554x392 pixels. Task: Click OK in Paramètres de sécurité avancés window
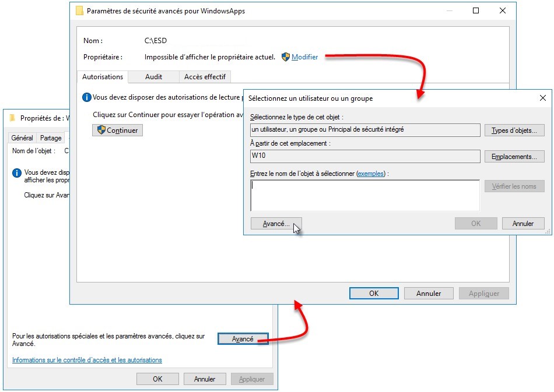tap(374, 293)
